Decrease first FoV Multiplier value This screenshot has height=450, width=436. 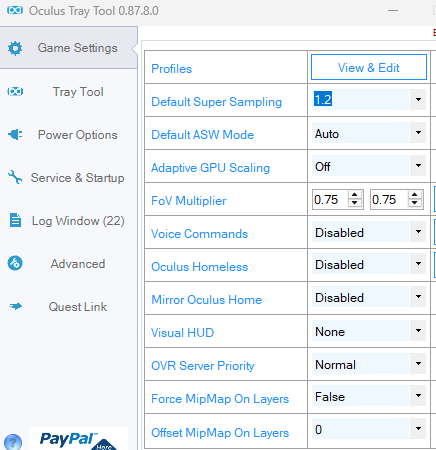coord(355,203)
